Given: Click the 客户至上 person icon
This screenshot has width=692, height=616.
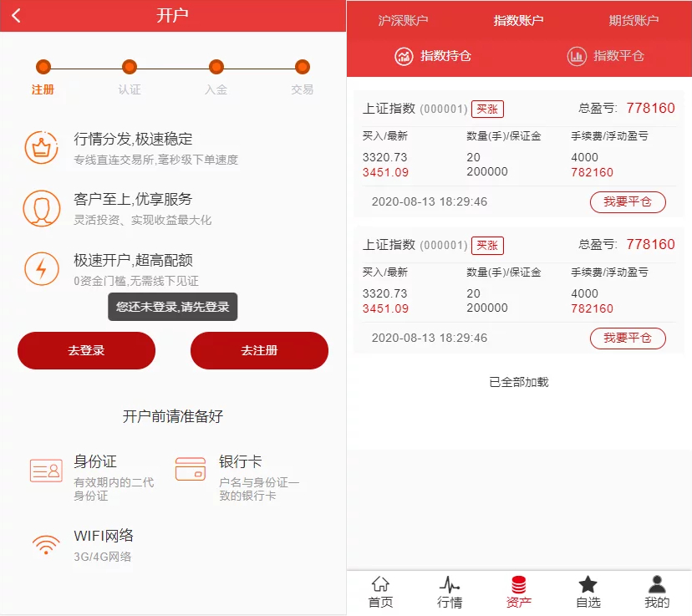Looking at the screenshot, I should [41, 208].
